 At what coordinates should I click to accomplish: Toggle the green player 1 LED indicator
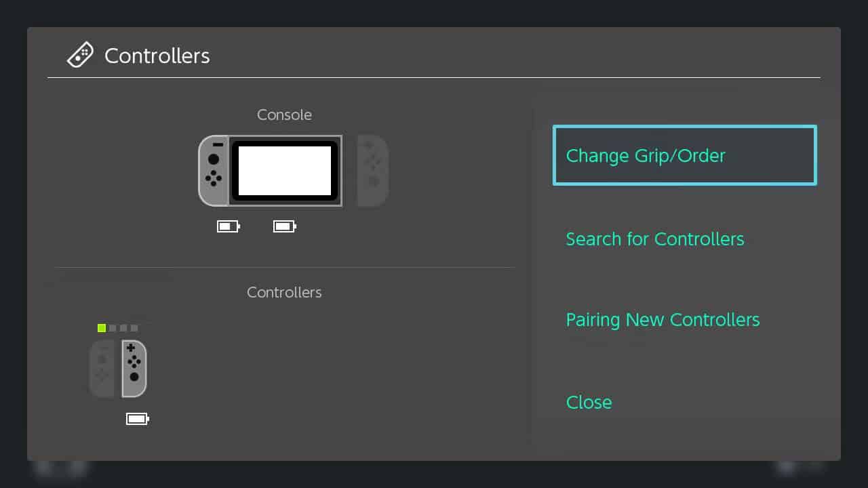click(101, 327)
